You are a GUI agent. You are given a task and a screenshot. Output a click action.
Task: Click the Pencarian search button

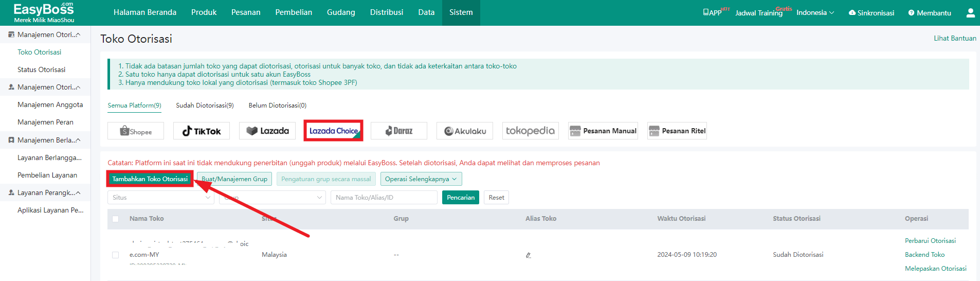[461, 197]
